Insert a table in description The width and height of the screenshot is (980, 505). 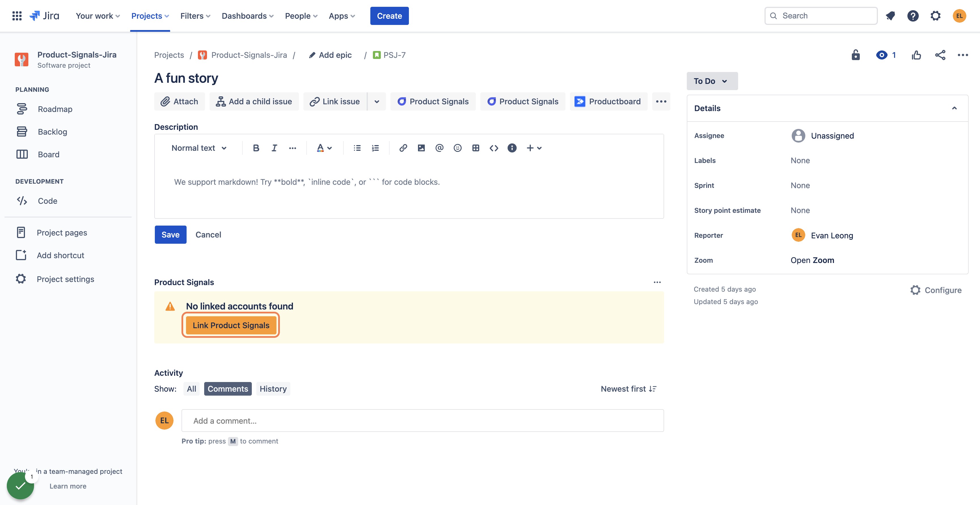tap(476, 148)
